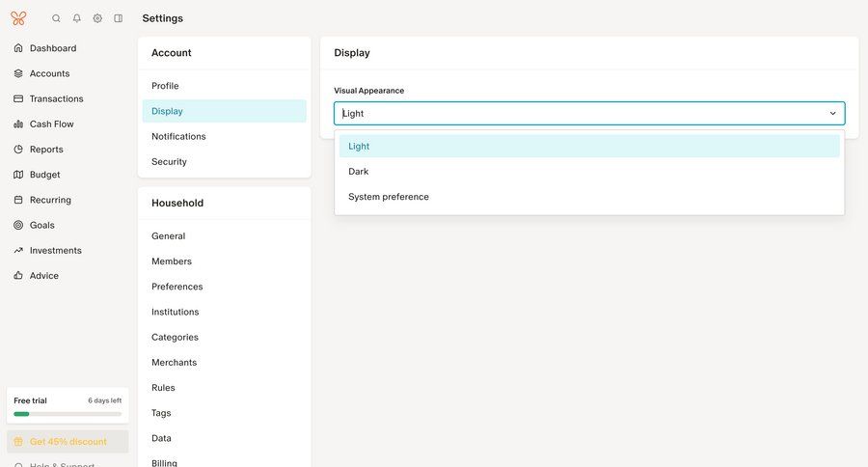The image size is (868, 467).
Task: Click the Settings page title
Action: click(163, 18)
